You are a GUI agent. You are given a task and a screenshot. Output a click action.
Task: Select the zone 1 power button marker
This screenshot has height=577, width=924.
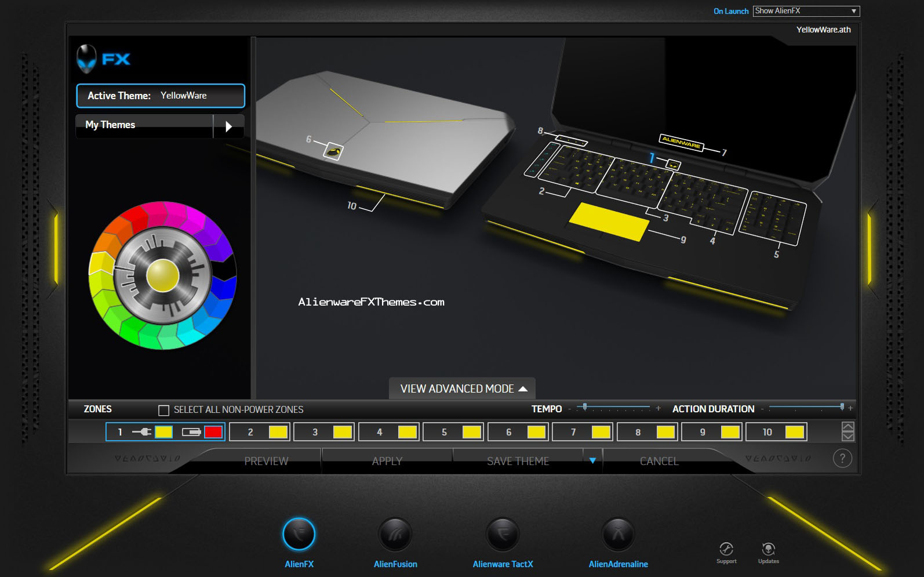click(x=673, y=165)
